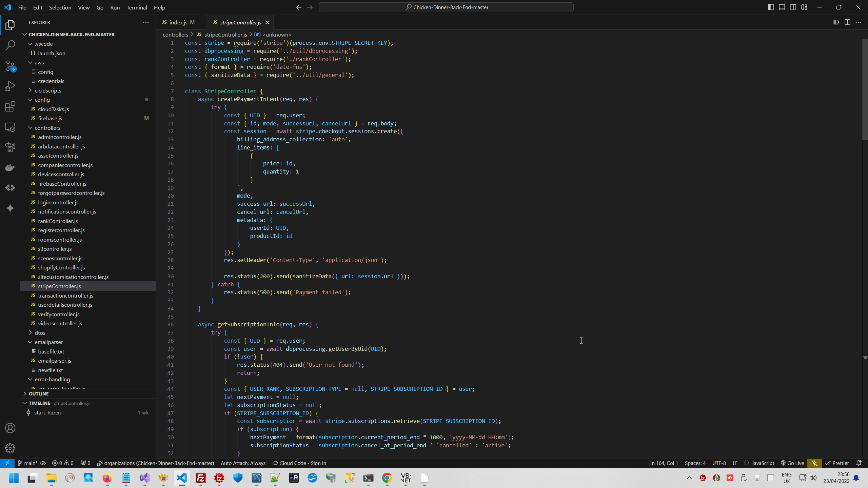Toggle the bottom Panel visibility
The width and height of the screenshot is (868, 488).
(x=782, y=7)
